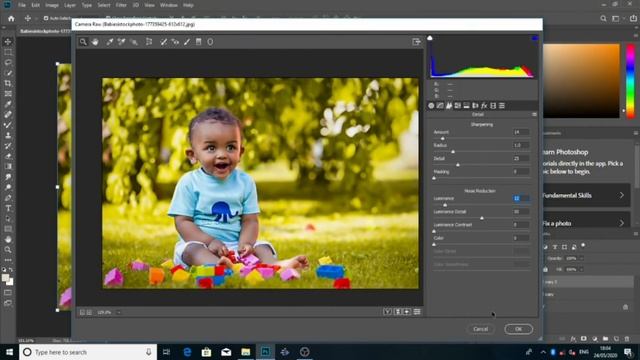Open the Tone Curve panel tab
Image resolution: width=640 pixels, height=360 pixels.
click(x=440, y=106)
